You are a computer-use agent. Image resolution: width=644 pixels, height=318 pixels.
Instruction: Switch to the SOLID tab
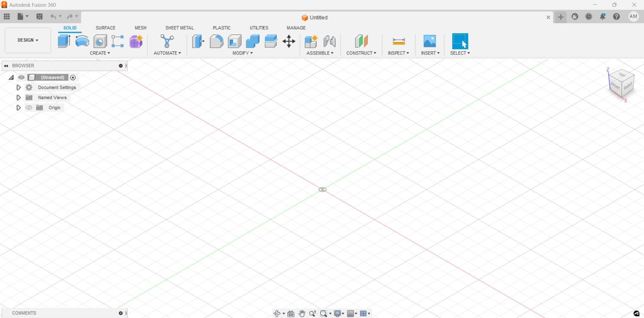click(70, 28)
